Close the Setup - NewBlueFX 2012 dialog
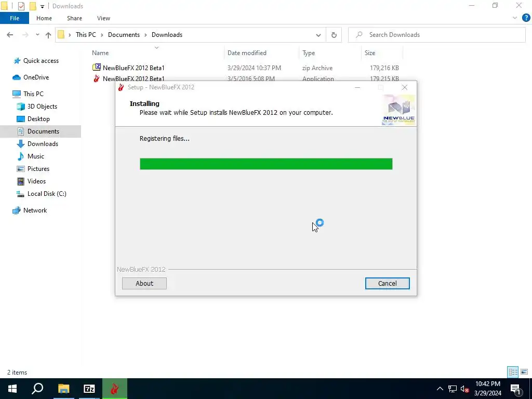Viewport: 532px width, 399px height. (404, 87)
